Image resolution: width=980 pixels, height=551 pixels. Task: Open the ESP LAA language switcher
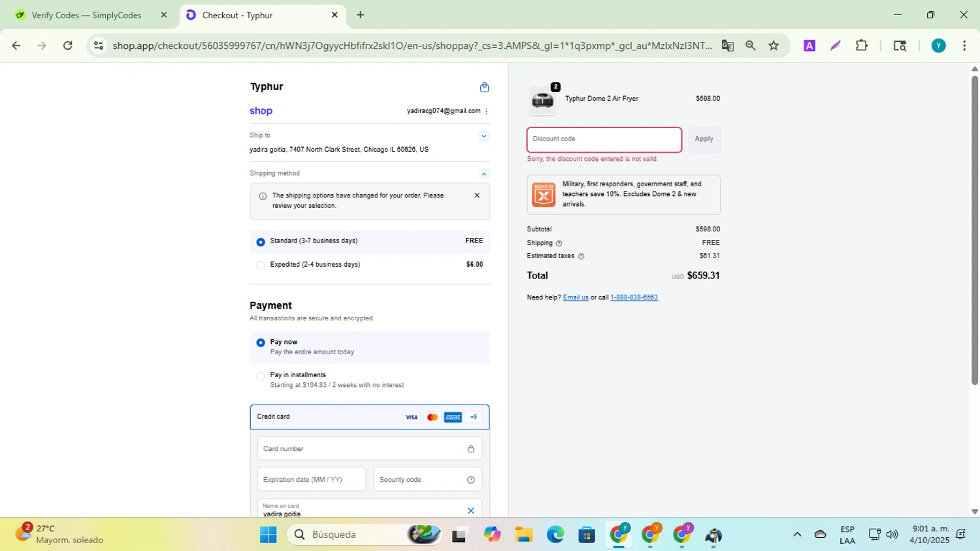(847, 535)
